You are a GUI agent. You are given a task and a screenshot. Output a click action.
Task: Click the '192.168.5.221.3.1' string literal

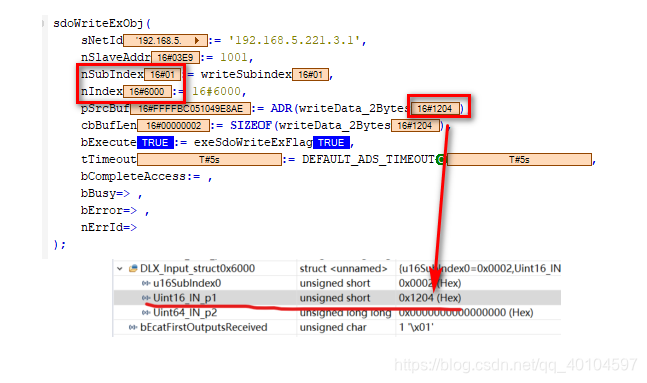pyautogui.click(x=294, y=40)
